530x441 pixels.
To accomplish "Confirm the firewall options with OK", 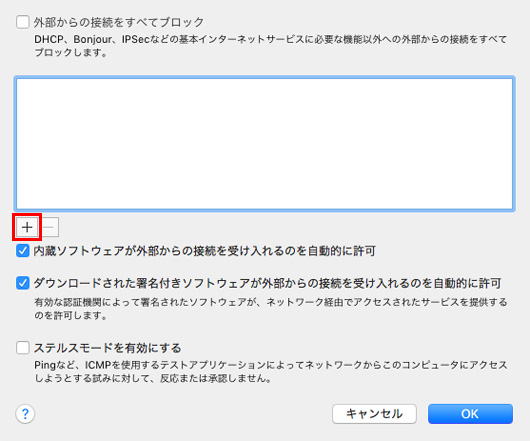I will pyautogui.click(x=470, y=414).
